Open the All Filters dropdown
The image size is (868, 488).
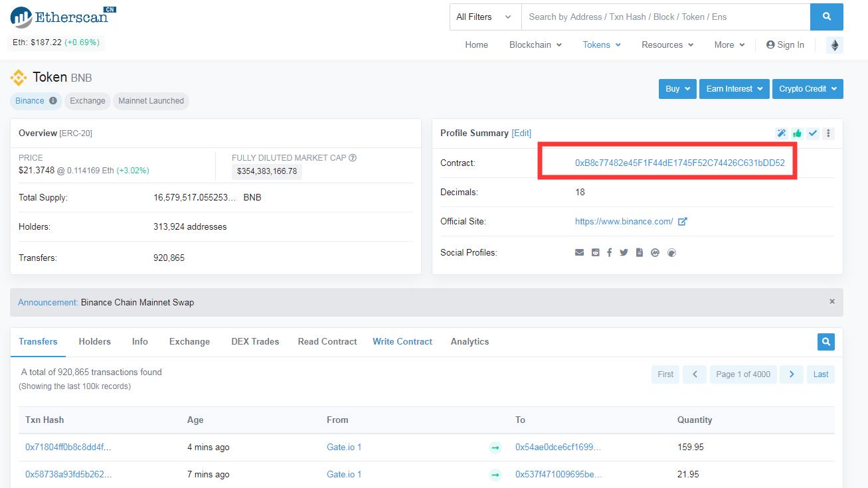(x=485, y=17)
